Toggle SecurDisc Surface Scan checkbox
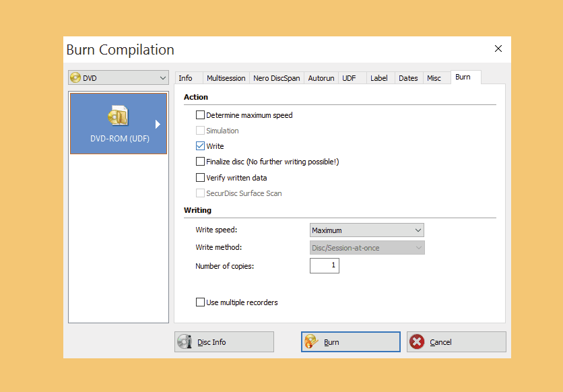This screenshot has width=563, height=392. pyautogui.click(x=200, y=193)
